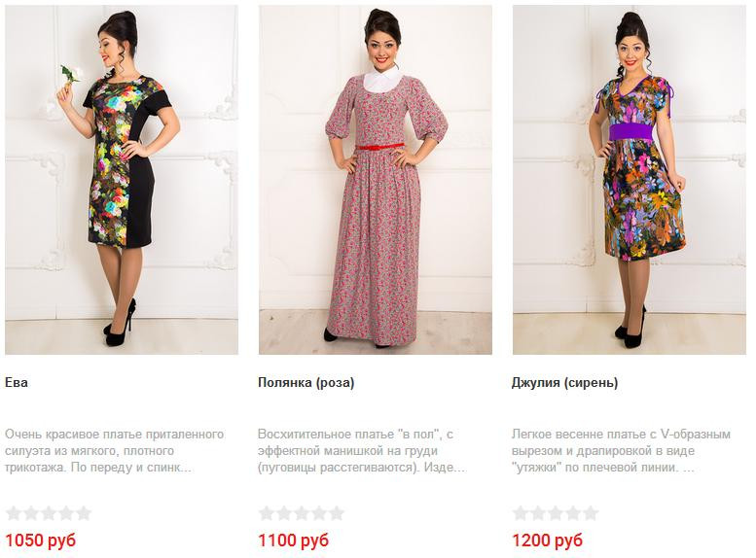Rate Ева dress five stars

84,513
